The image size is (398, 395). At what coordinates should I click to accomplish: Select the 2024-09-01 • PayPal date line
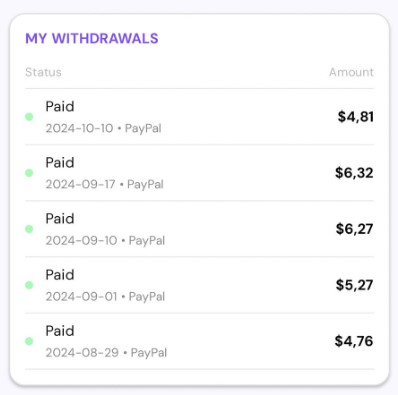(x=105, y=296)
